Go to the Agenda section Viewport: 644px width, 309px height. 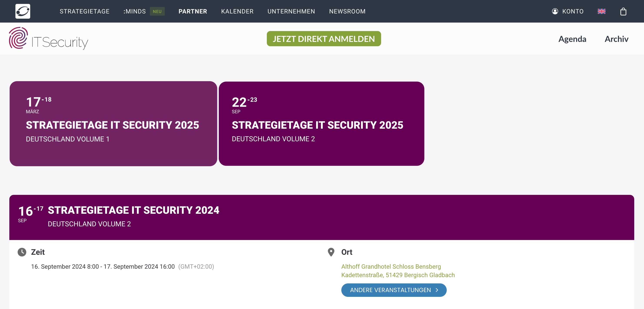pos(572,39)
